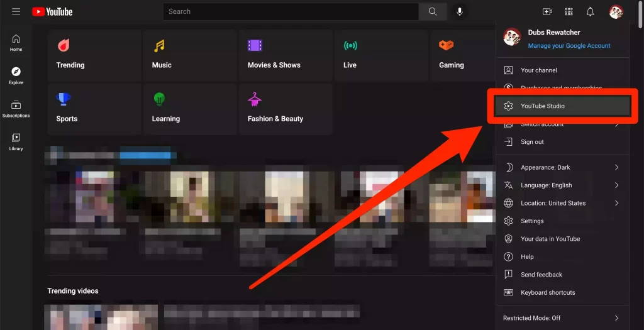Image resolution: width=644 pixels, height=330 pixels.
Task: Click the account avatar in header
Action: tap(616, 11)
